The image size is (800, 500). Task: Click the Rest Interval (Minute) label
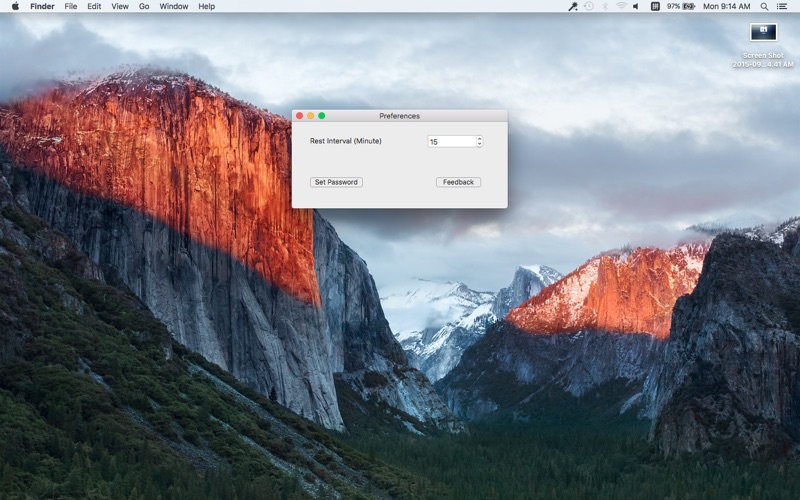point(345,141)
